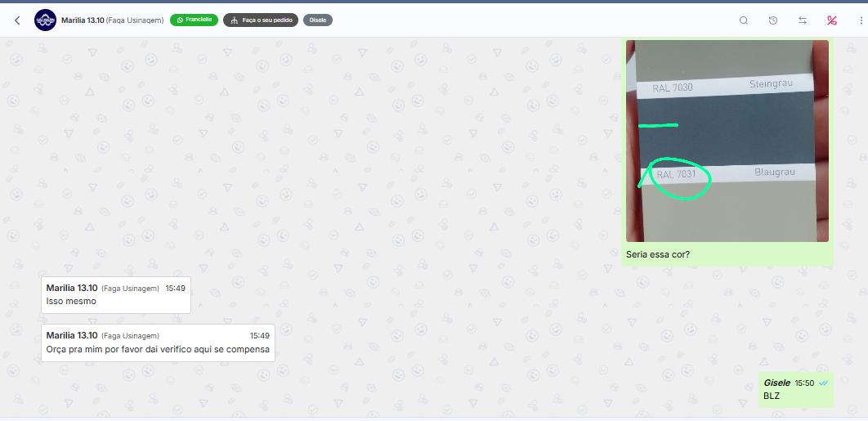Click the hierarchy icon in pedido badge
Image resolution: width=868 pixels, height=421 pixels.
[x=234, y=20]
